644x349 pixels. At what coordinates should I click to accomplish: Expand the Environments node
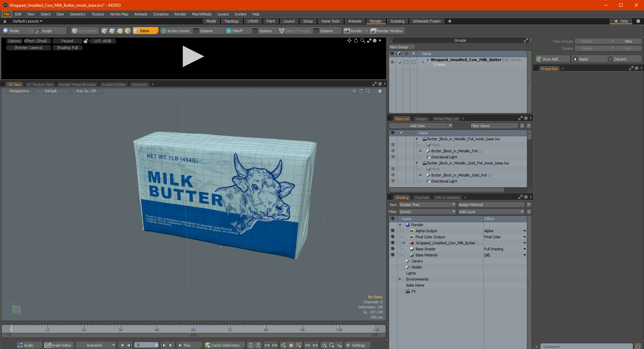tap(400, 279)
